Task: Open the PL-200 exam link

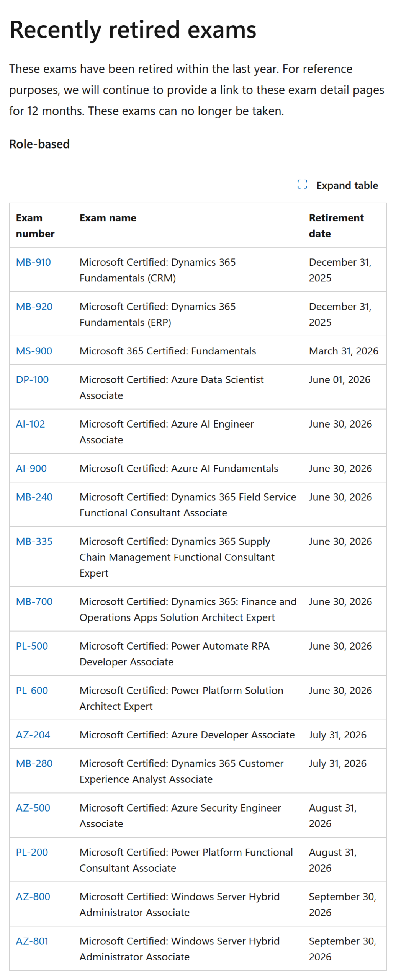Action: 32,852
